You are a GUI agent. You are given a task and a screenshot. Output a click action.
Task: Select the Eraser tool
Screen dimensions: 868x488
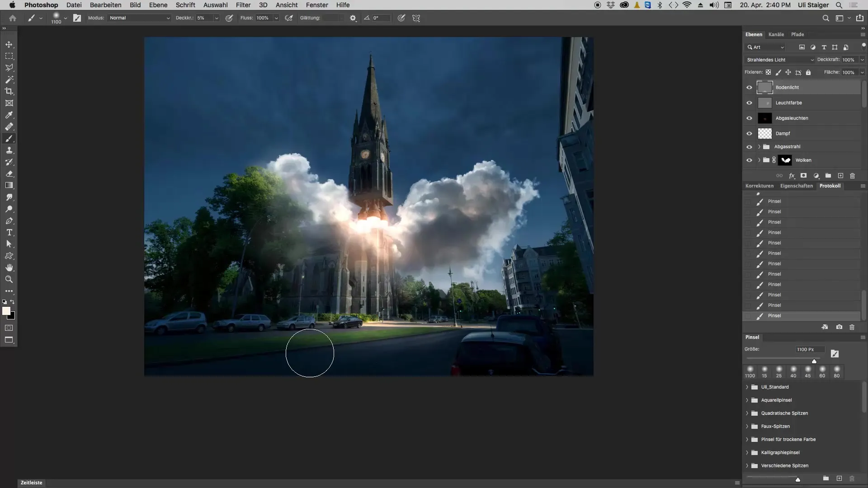[9, 174]
